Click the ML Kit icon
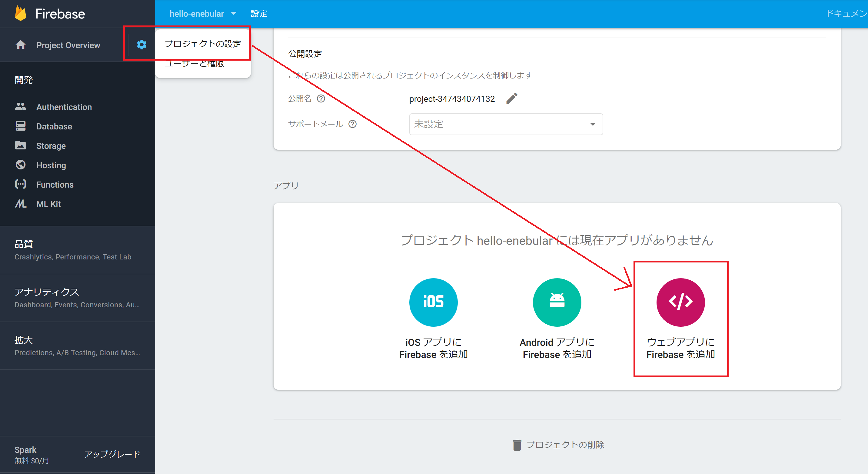The image size is (868, 474). [x=21, y=204]
